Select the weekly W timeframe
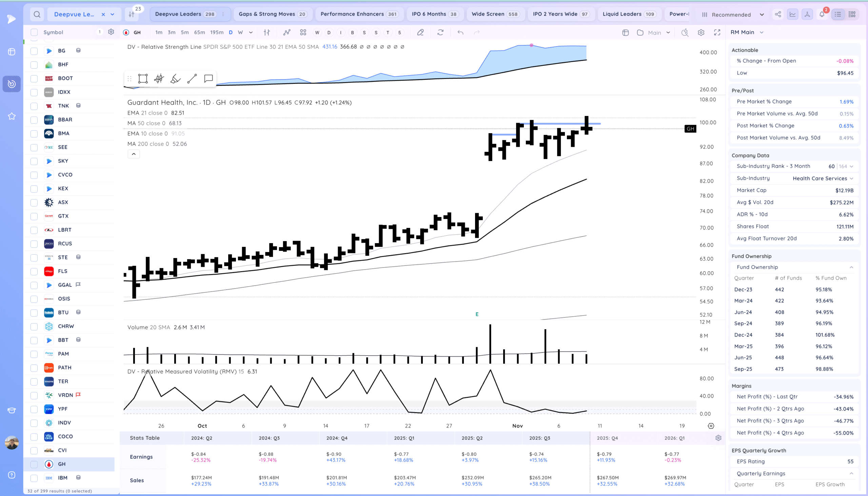This screenshot has width=868, height=496. [240, 32]
